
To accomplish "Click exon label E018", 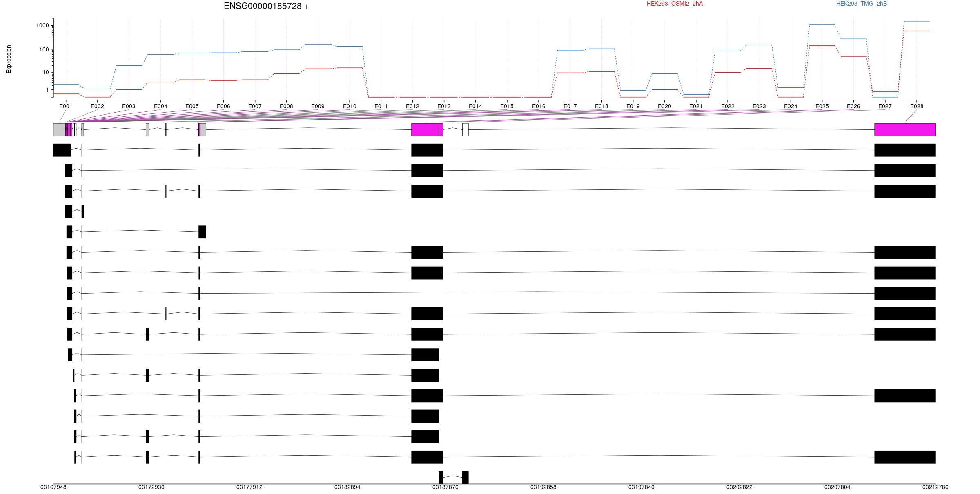I will coord(601,106).
